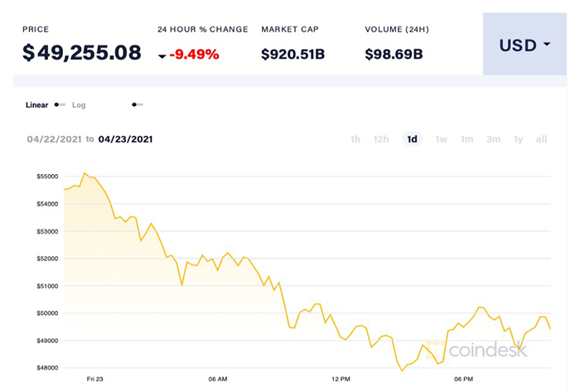Screen dimensions: 580x392
Task: Click the $49,255.08 price value
Action: (81, 53)
